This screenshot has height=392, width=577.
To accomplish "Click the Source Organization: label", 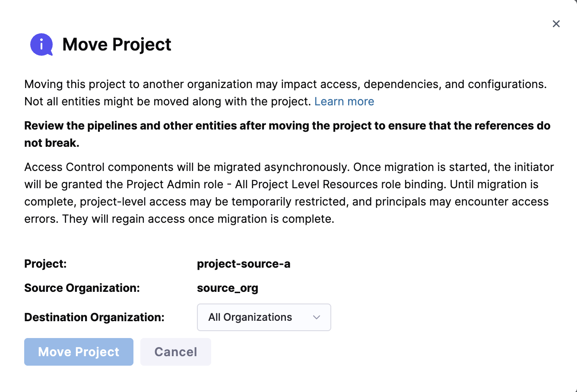I will click(82, 288).
